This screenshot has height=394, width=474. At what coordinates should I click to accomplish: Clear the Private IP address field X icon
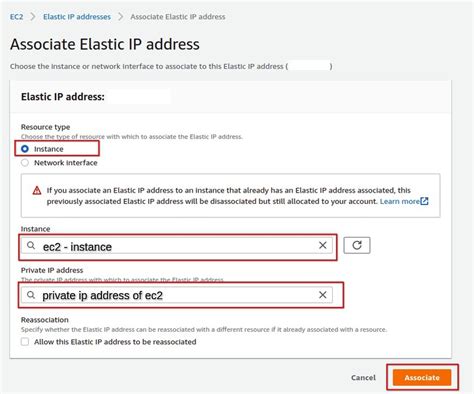(322, 295)
